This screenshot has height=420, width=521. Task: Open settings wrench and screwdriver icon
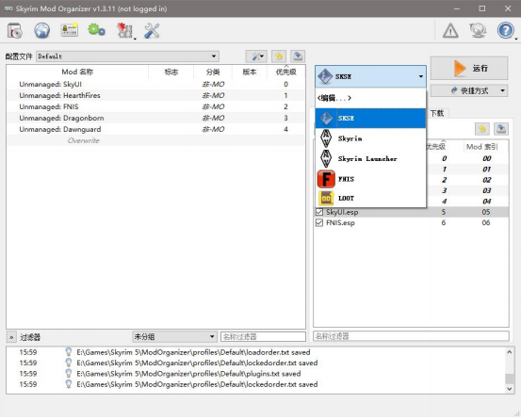pyautogui.click(x=152, y=30)
